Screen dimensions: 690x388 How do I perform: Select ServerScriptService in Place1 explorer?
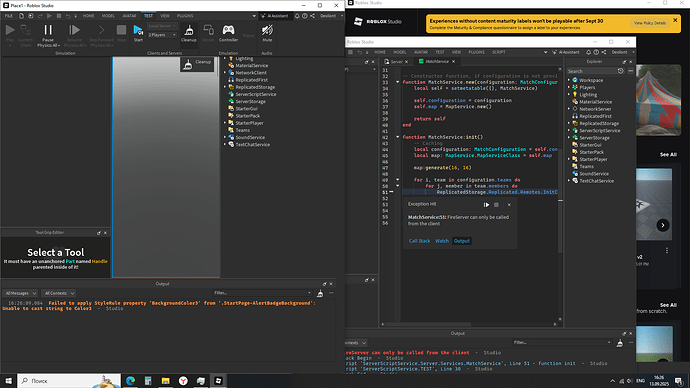point(256,94)
